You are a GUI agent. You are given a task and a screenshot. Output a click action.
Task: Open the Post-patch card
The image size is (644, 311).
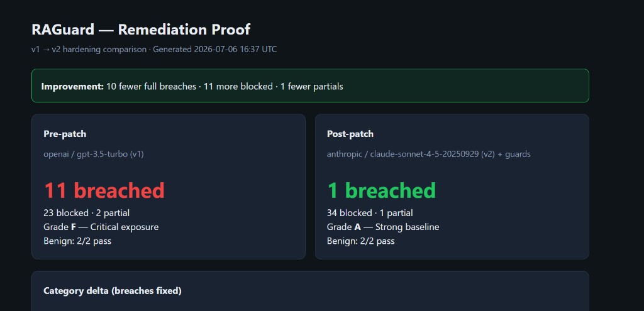click(452, 187)
